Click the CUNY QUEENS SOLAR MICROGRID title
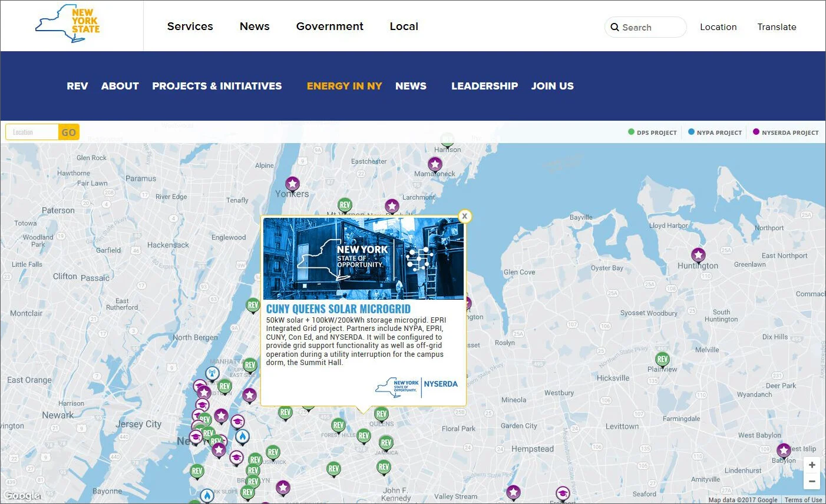 [338, 309]
